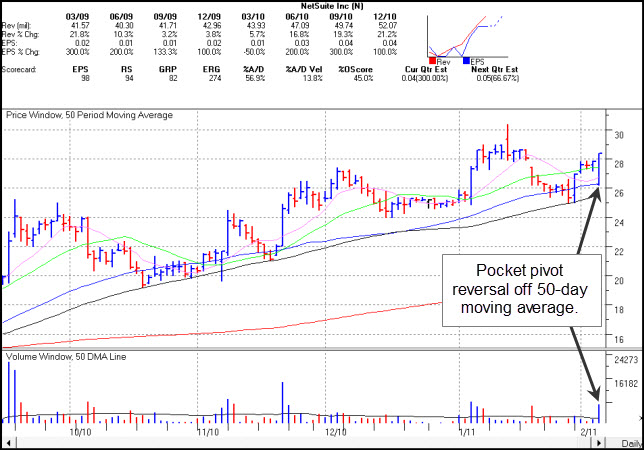Viewport: 644px width, 450px height.
Task: Click the Rev (mil) row label
Action: click(16, 25)
